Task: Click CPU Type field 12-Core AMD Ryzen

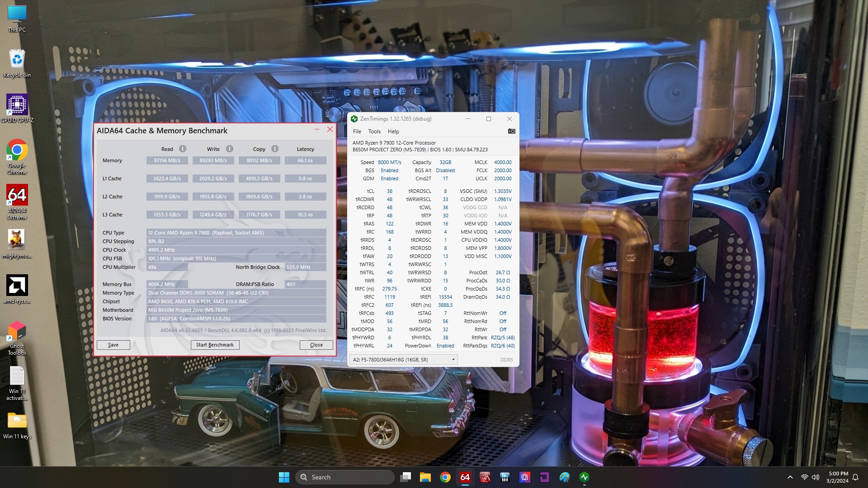Action: 236,233
